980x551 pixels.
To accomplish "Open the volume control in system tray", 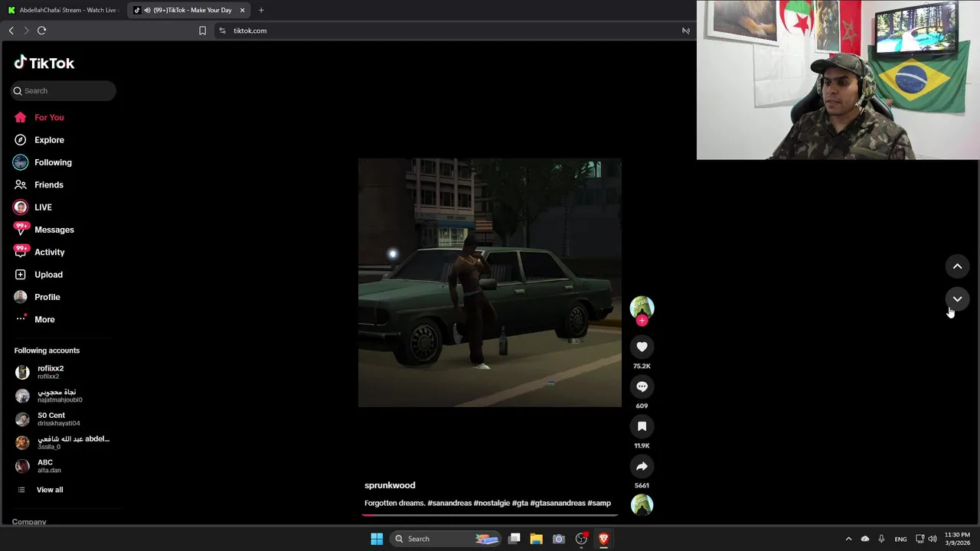I will click(x=932, y=539).
